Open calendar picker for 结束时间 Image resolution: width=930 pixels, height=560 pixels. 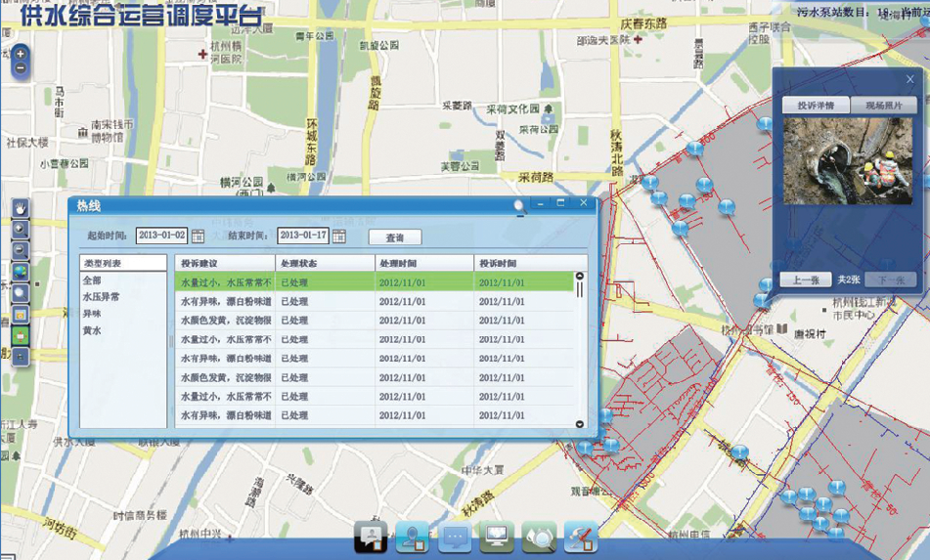(339, 236)
